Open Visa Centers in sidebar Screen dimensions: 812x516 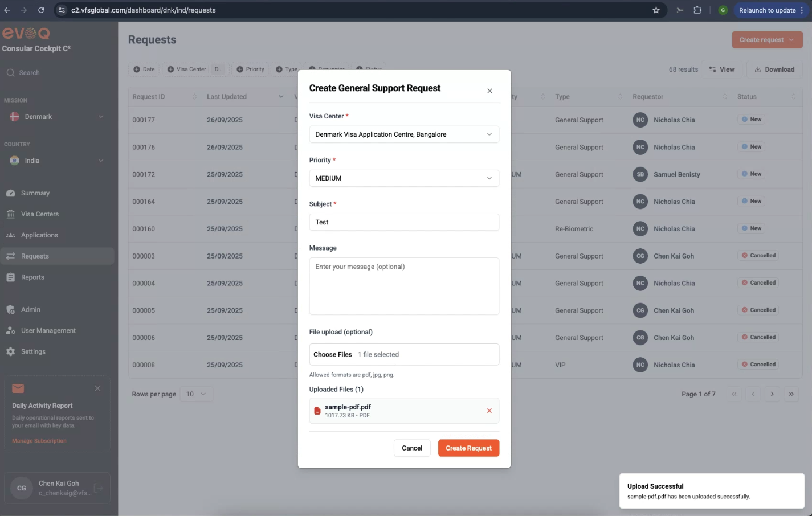pos(40,214)
